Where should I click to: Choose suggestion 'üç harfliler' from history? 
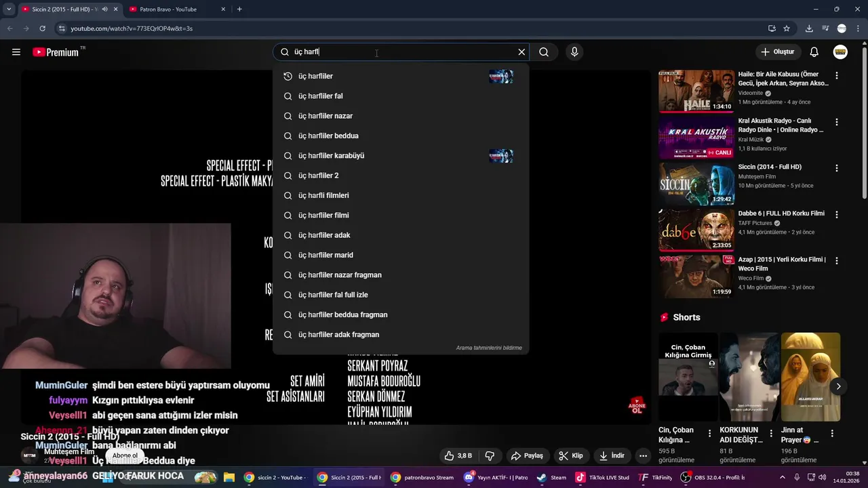(x=401, y=76)
